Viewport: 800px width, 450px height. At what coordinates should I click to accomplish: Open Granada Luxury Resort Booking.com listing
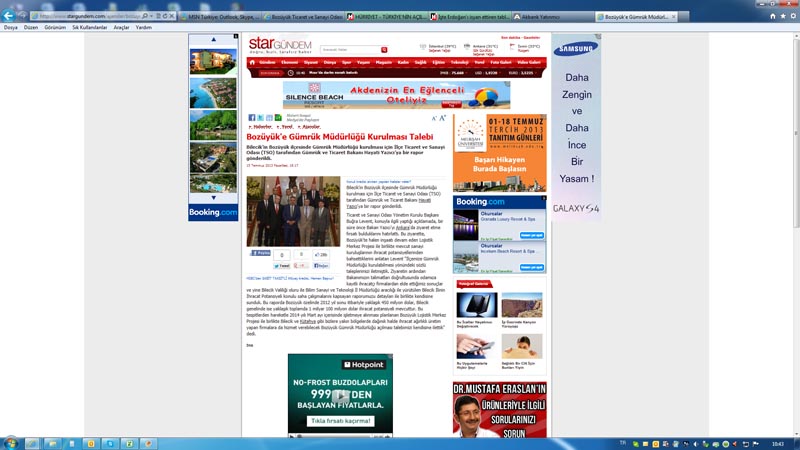click(x=499, y=225)
